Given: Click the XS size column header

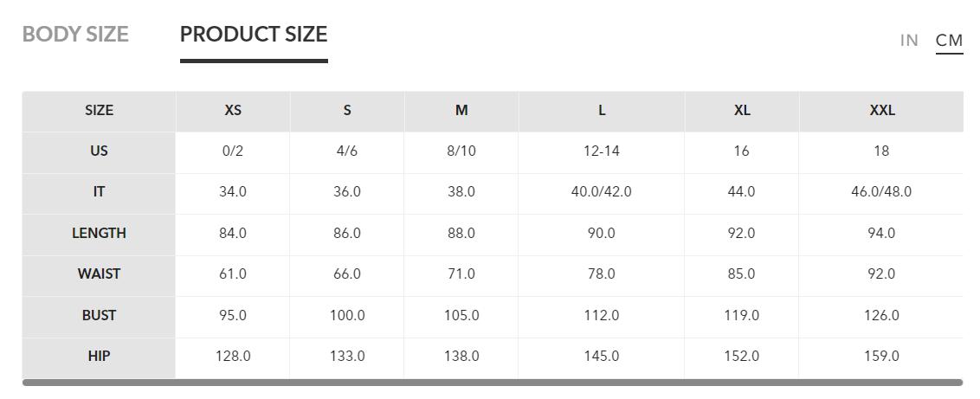Looking at the screenshot, I should [233, 111].
